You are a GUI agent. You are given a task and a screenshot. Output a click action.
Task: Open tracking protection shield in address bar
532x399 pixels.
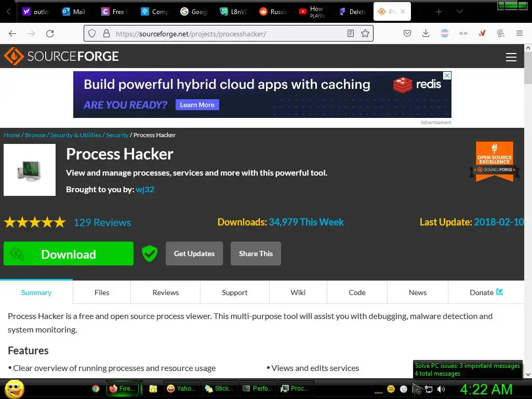[x=92, y=33]
